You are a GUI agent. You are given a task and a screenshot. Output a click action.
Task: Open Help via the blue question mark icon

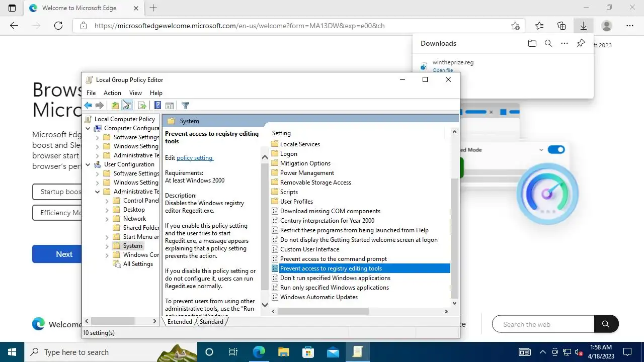tap(157, 105)
